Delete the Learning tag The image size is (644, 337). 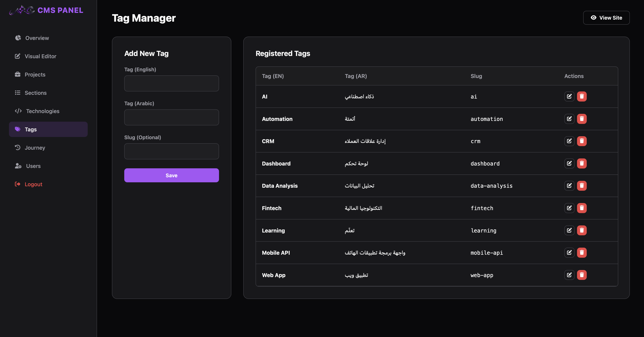click(x=582, y=230)
